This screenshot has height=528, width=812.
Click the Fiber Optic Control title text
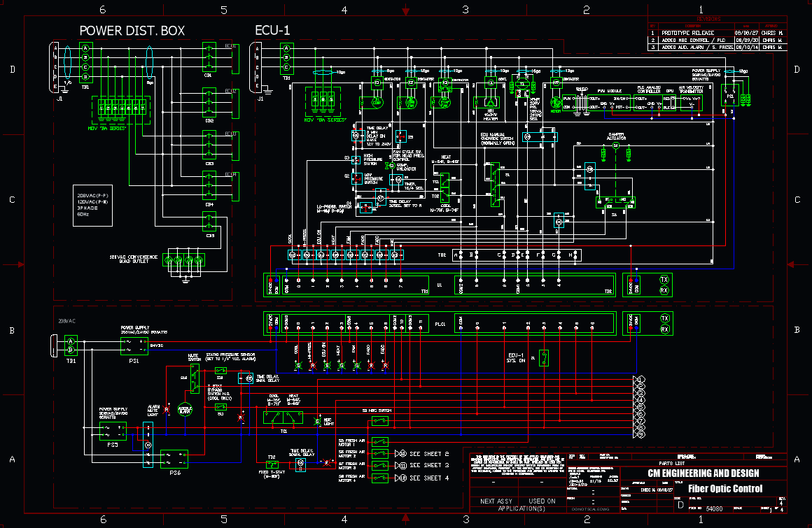click(724, 489)
